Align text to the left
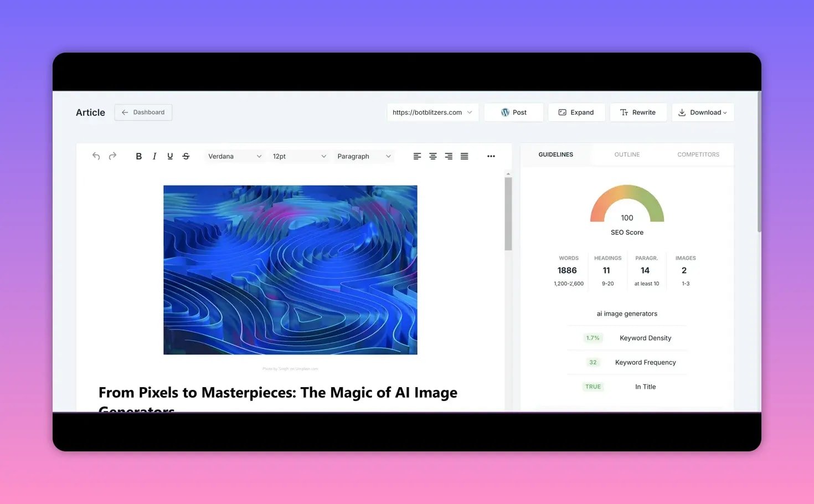814x504 pixels. [417, 156]
